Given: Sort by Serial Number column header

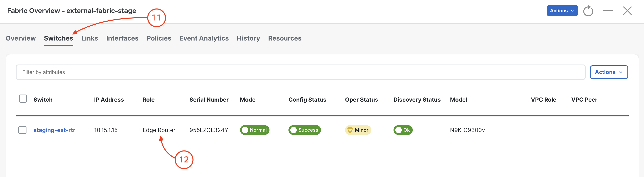Looking at the screenshot, I should pyautogui.click(x=209, y=100).
